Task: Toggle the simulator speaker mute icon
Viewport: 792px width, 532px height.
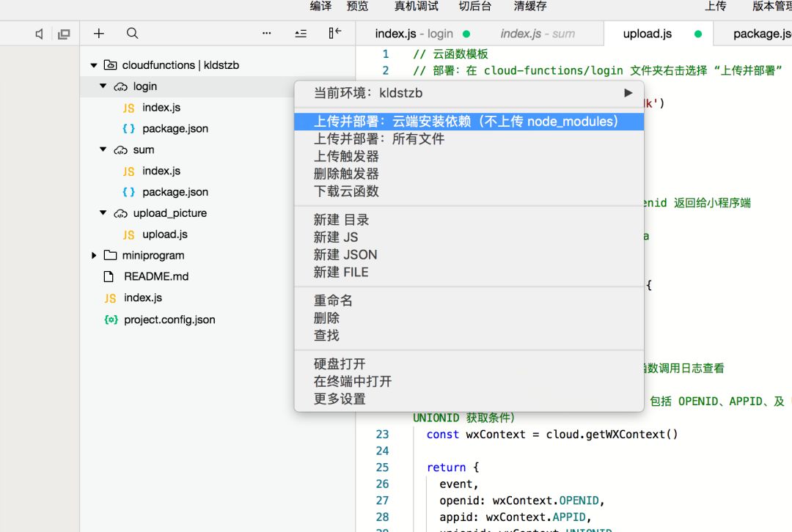Action: [39, 33]
